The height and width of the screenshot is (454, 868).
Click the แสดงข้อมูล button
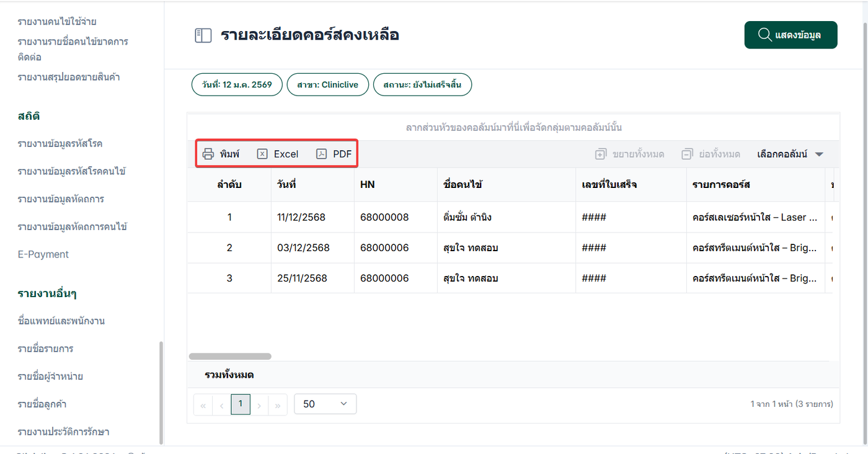tap(790, 35)
